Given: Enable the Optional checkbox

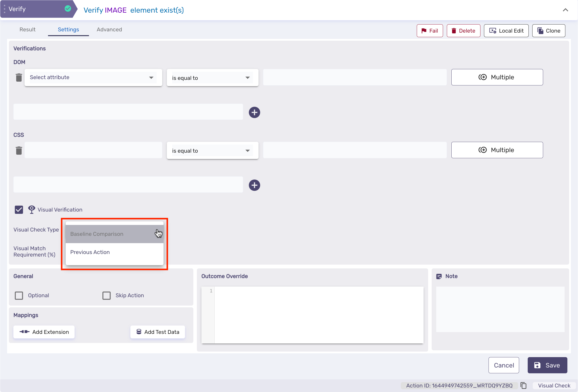Looking at the screenshot, I should [19, 295].
